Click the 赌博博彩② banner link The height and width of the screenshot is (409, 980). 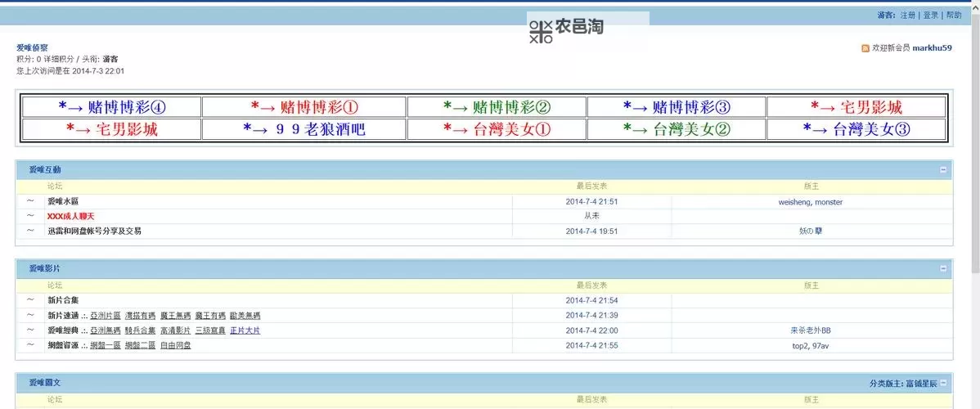pos(497,107)
